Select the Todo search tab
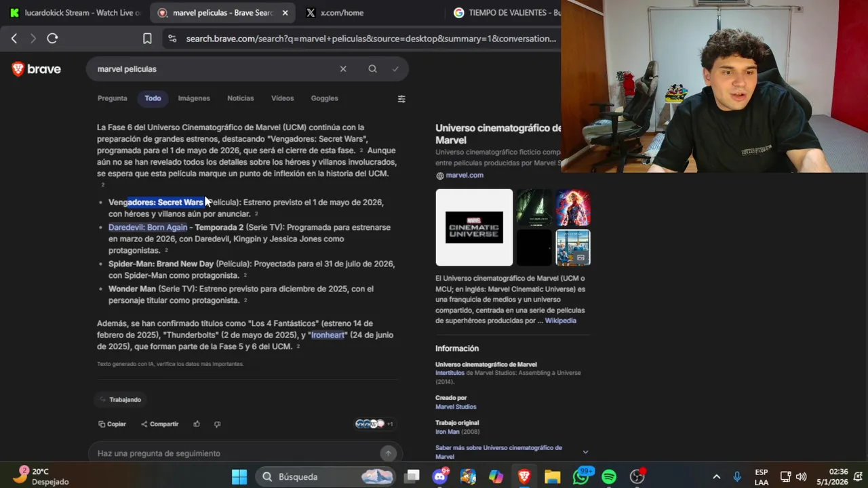 [153, 98]
